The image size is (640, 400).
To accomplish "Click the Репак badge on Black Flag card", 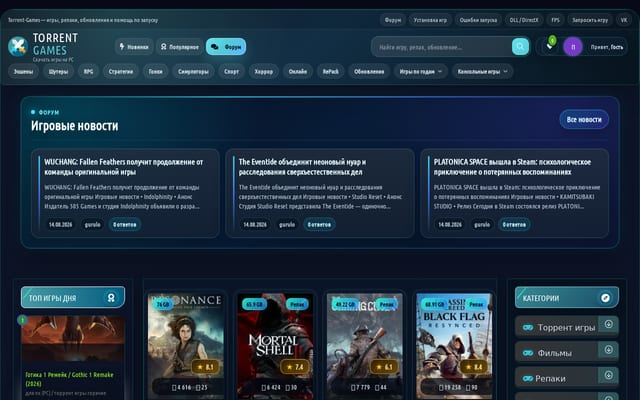I will click(x=476, y=304).
